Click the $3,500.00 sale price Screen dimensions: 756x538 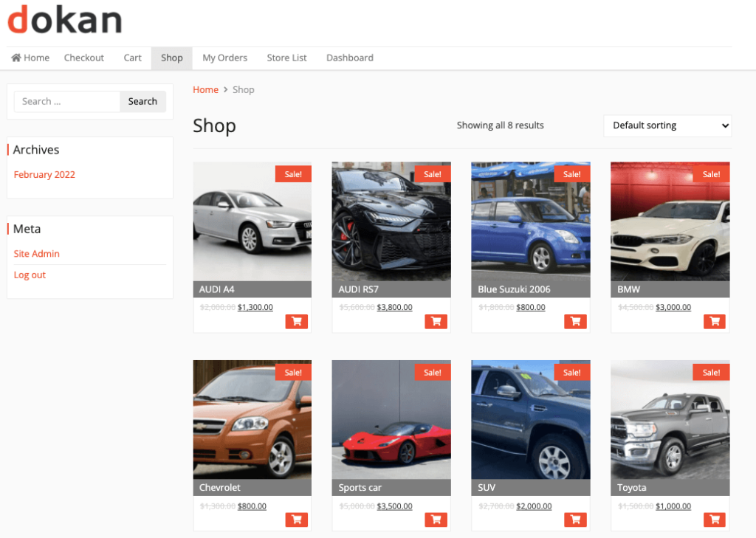coord(394,506)
